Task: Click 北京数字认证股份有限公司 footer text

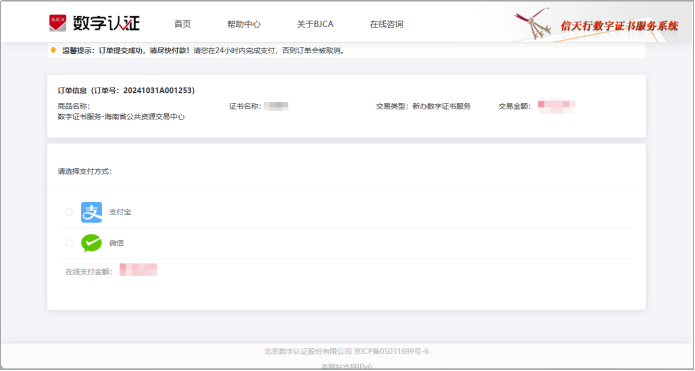Action: pos(308,351)
